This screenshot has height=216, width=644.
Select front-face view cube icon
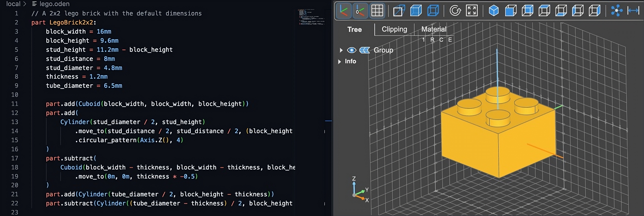point(511,11)
